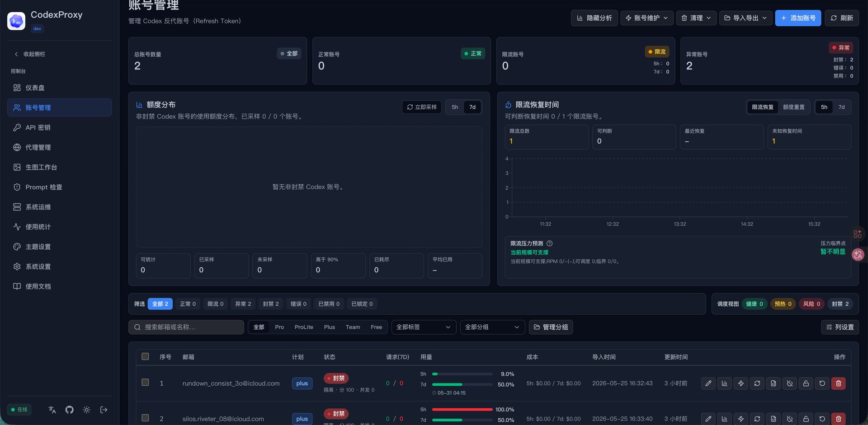Click the unlock padlock icon in rundown_consist_3o row
This screenshot has width=868, height=425.
[806, 383]
